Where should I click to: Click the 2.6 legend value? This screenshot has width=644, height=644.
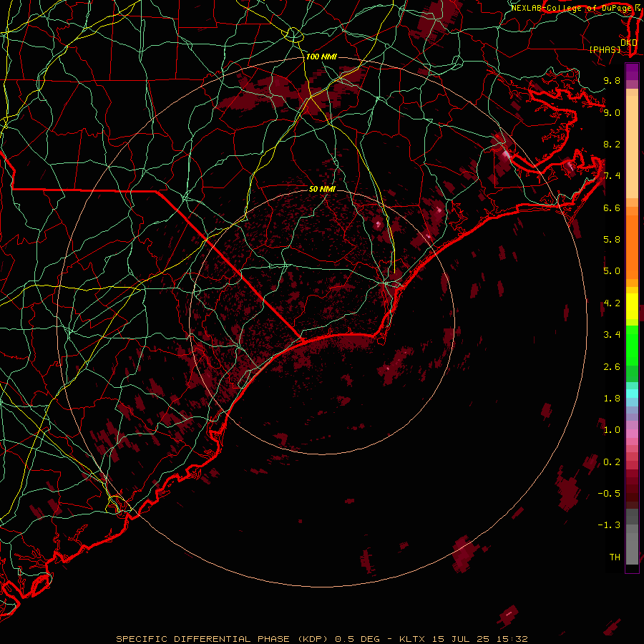612,367
